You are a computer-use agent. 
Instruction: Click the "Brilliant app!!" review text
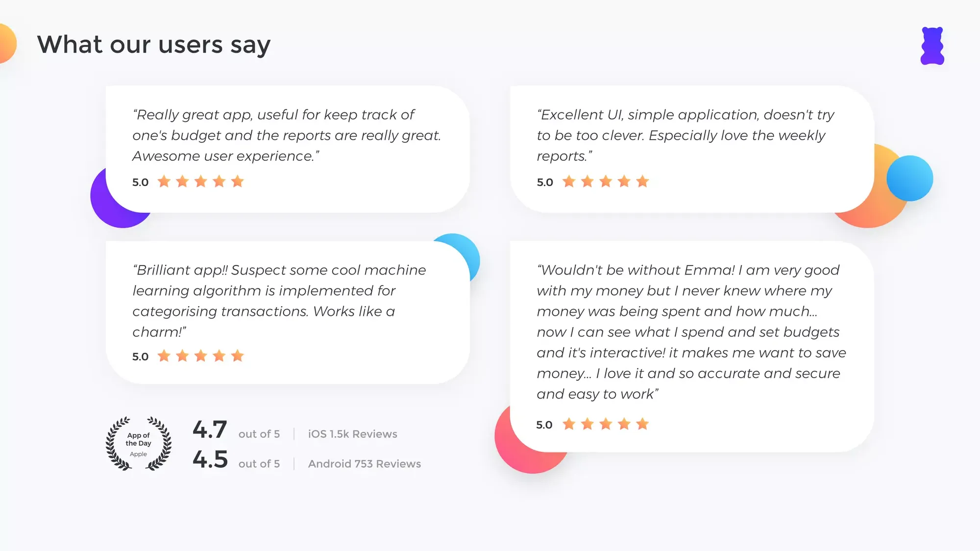(x=279, y=301)
